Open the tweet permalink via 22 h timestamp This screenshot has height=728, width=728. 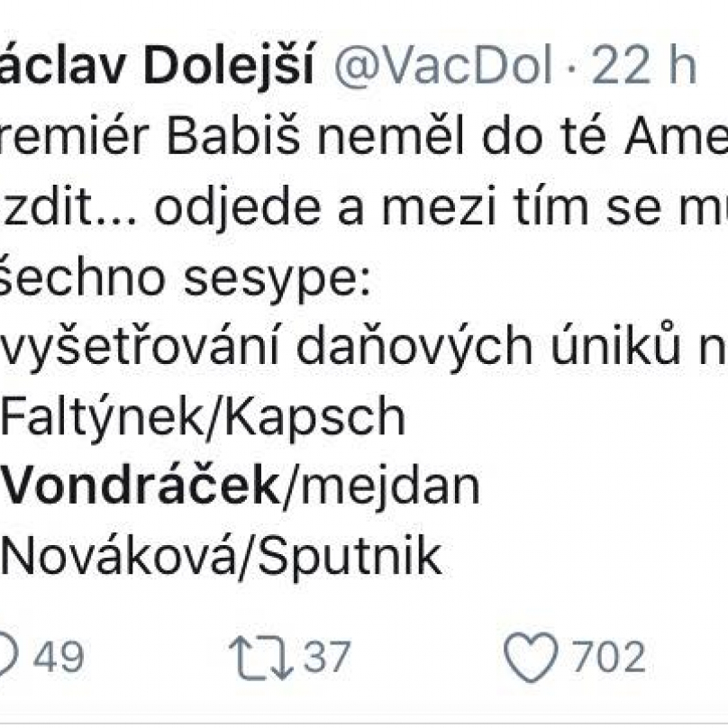[644, 65]
